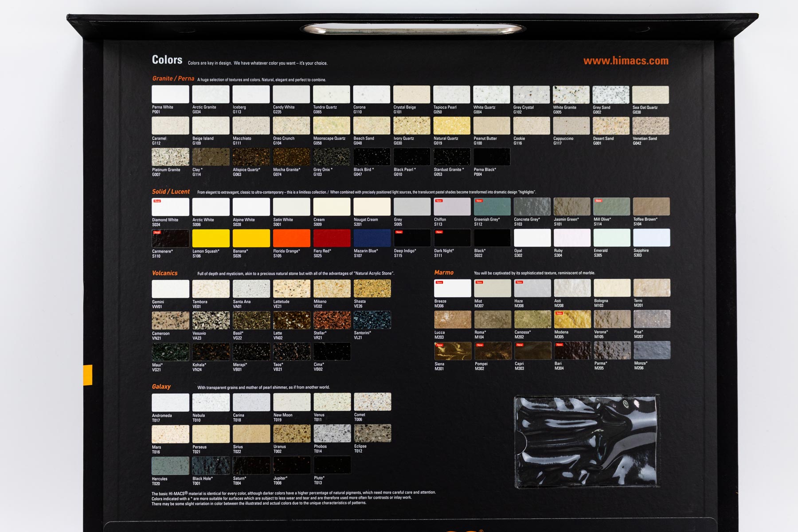Select the Comet T006 swatch
This screenshot has width=798, height=532.
(372, 402)
